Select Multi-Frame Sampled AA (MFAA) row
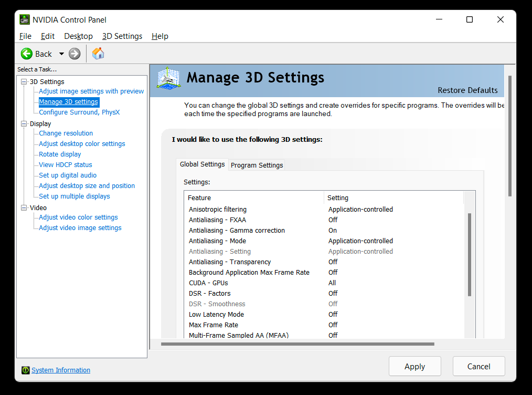532x395 pixels. point(325,335)
